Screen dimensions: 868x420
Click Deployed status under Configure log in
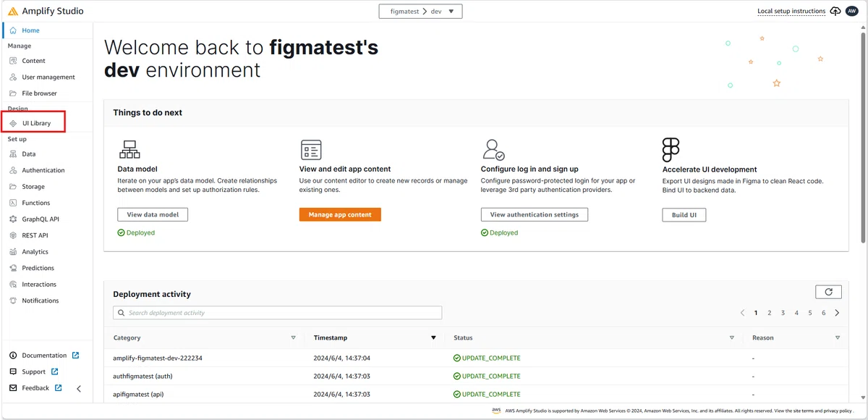click(500, 233)
